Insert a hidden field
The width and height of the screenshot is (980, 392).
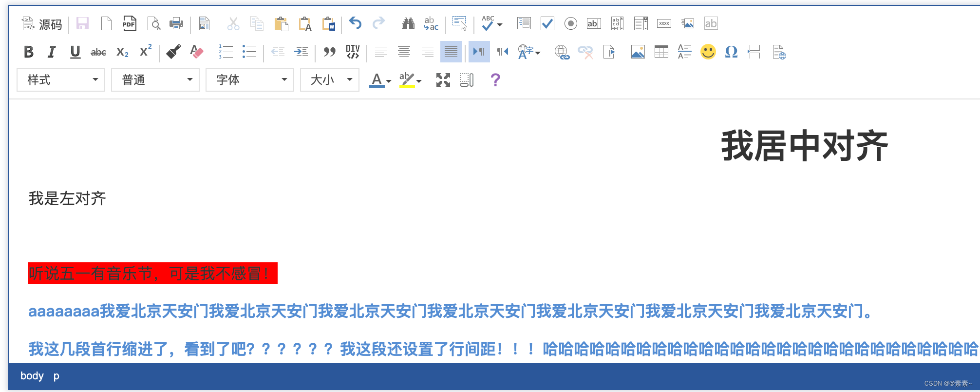[x=711, y=23]
